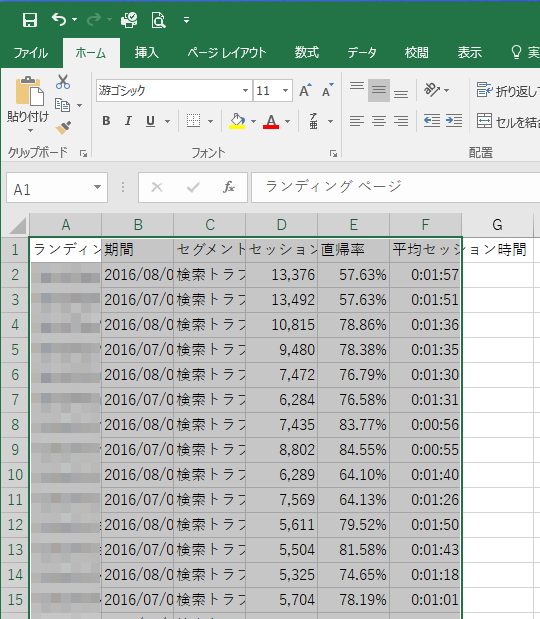Apply the yellow fill color bucket
The height and width of the screenshot is (619, 540).
(x=237, y=121)
